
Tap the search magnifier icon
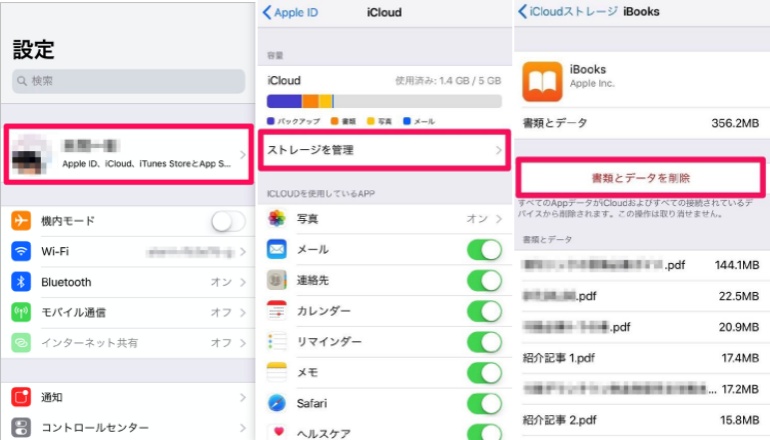pyautogui.click(x=22, y=81)
